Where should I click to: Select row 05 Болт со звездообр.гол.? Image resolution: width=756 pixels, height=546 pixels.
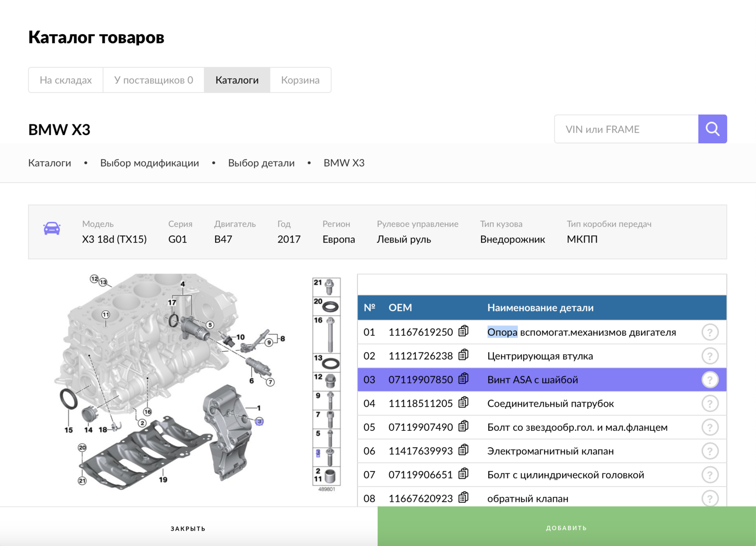click(x=577, y=427)
